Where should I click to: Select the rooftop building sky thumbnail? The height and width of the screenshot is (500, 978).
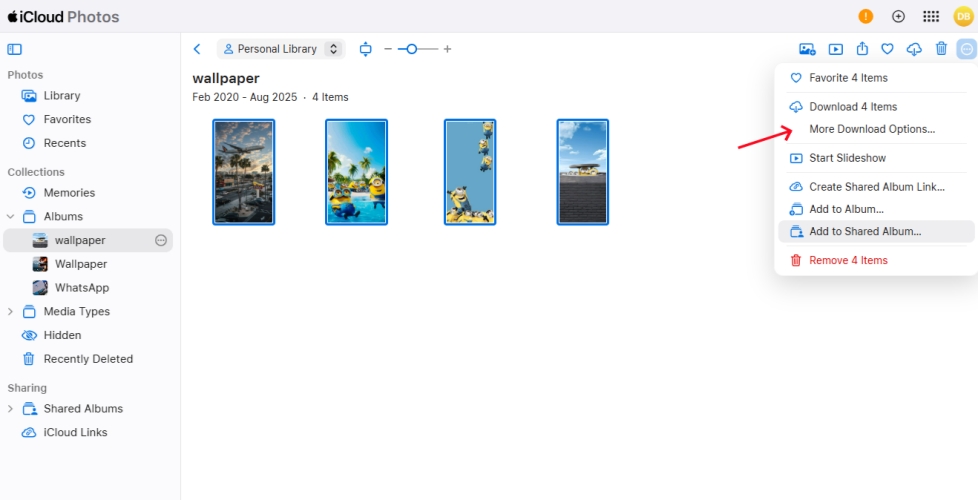coord(583,172)
